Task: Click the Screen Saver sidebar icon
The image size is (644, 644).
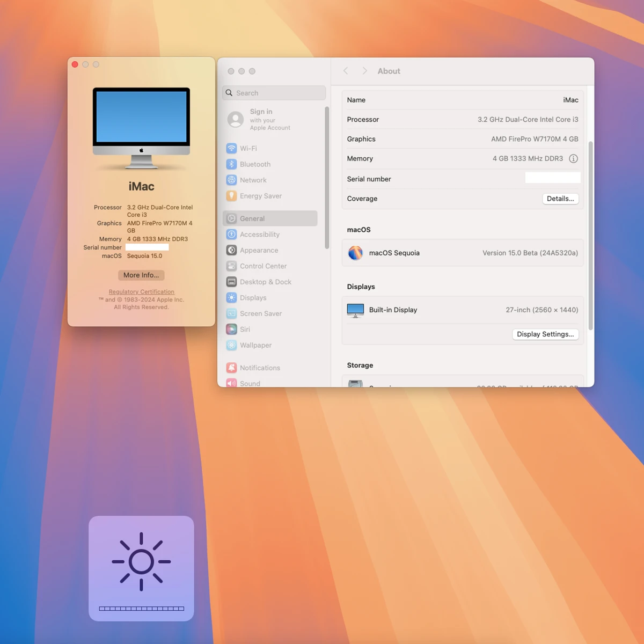Action: 231,313
